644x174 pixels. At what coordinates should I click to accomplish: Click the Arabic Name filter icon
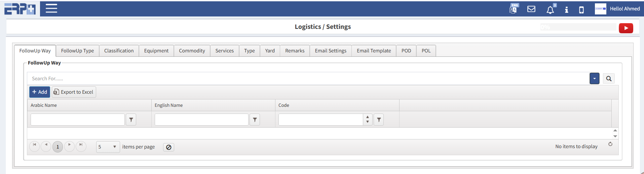[x=131, y=120]
